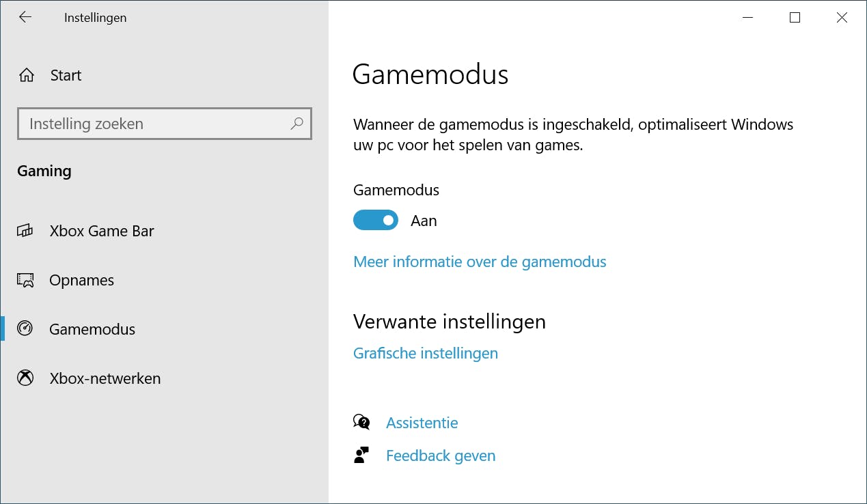The width and height of the screenshot is (867, 504).
Task: Click the back arrow icon
Action: pyautogui.click(x=25, y=17)
